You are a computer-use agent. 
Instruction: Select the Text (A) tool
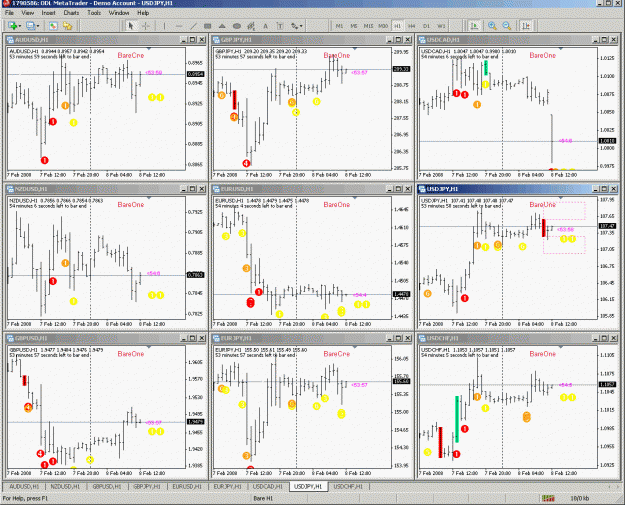265,26
